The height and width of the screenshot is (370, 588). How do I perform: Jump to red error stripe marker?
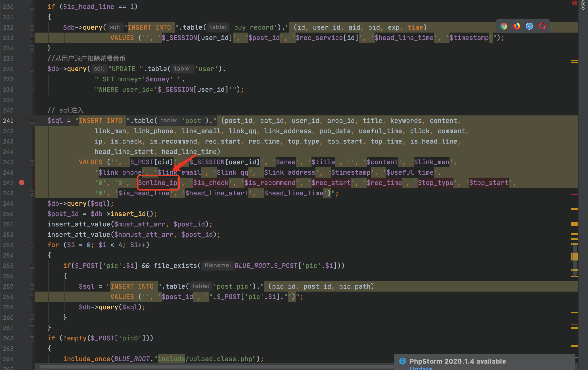[x=574, y=195]
